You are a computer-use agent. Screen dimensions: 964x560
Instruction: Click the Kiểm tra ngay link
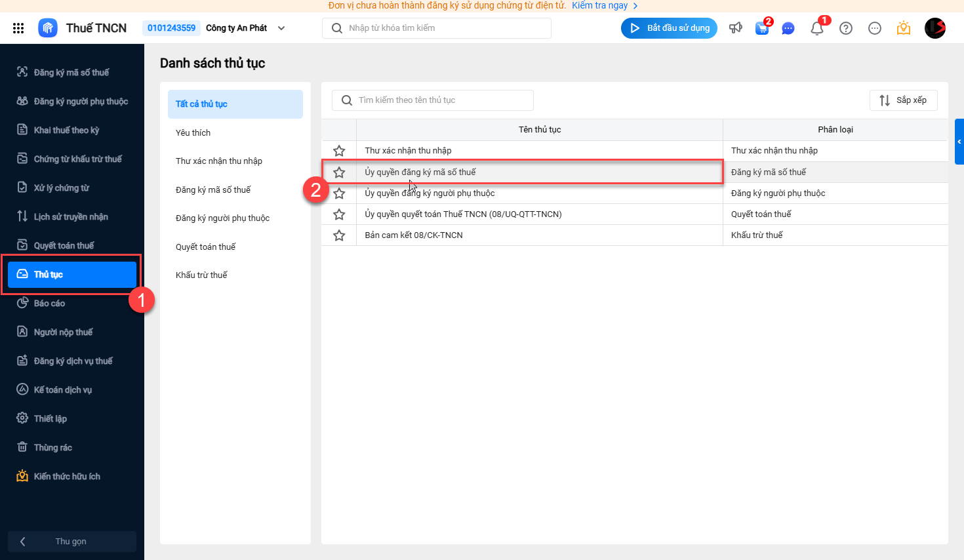pos(600,5)
